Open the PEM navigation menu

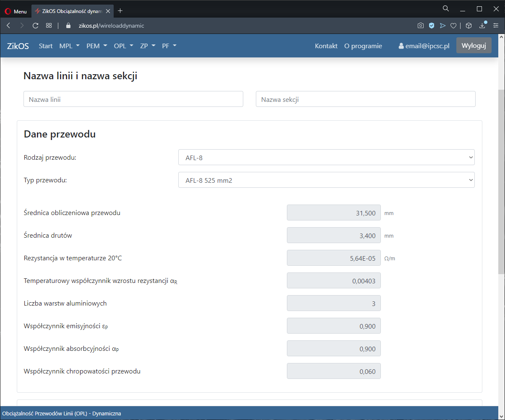(96, 46)
